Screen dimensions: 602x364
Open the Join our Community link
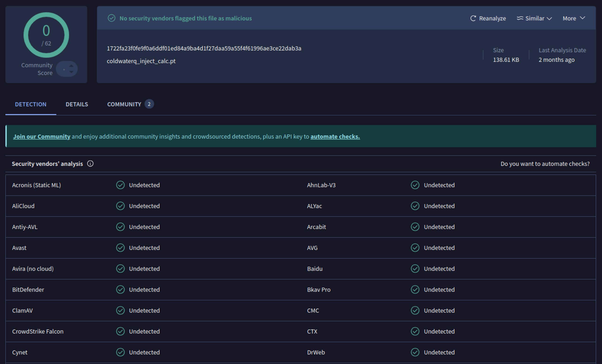(41, 137)
